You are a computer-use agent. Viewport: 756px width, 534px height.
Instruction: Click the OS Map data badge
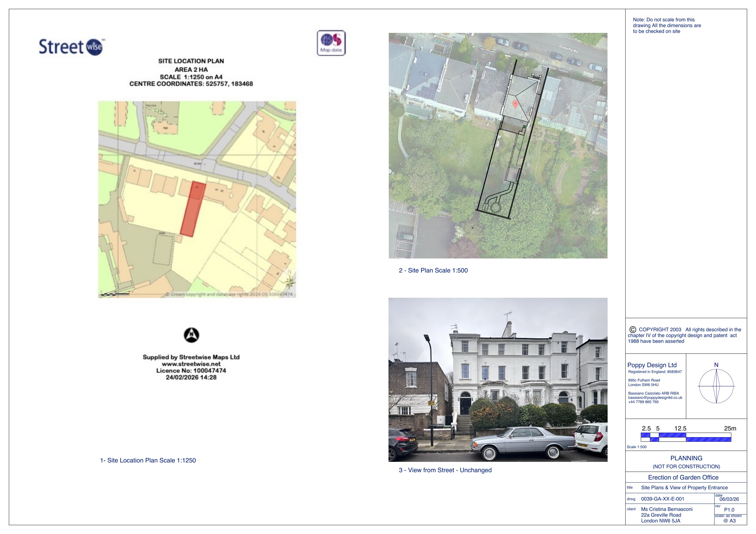click(331, 43)
